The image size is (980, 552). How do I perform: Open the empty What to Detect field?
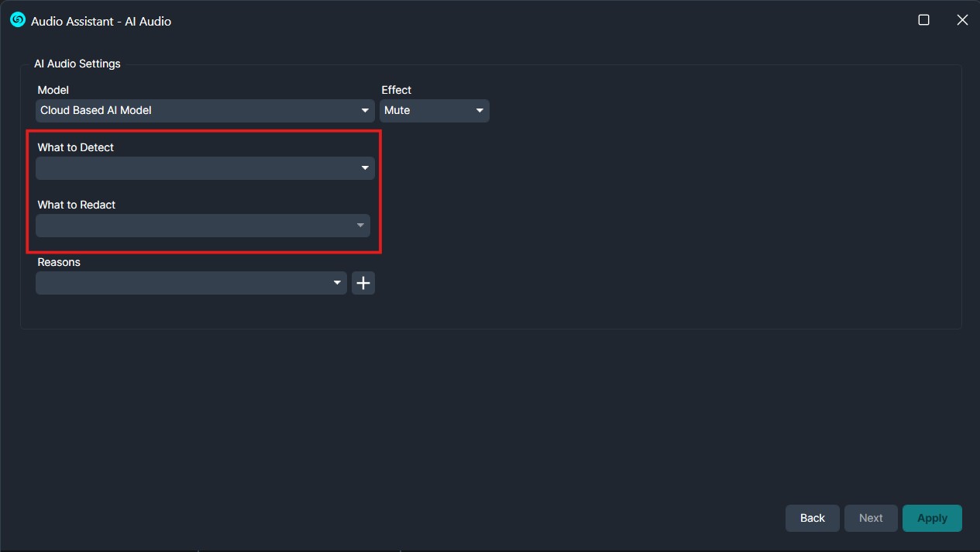[194, 168]
